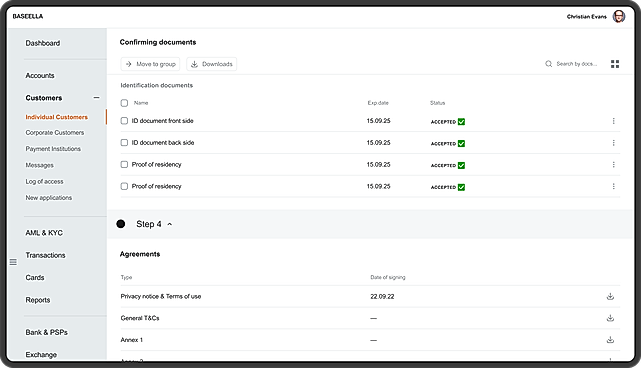The width and height of the screenshot is (641, 368).
Task: Click ACCEPTED status of ID document back side
Action: (448, 144)
